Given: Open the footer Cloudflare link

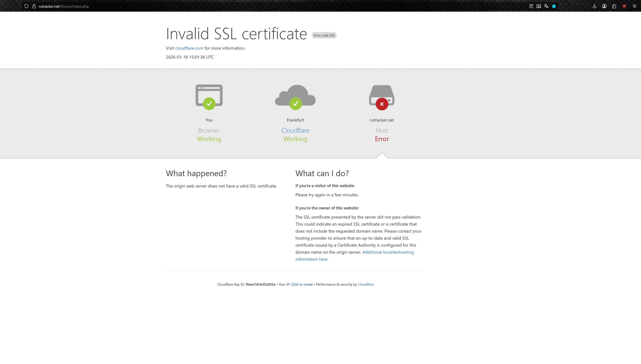Looking at the screenshot, I should (x=365, y=284).
